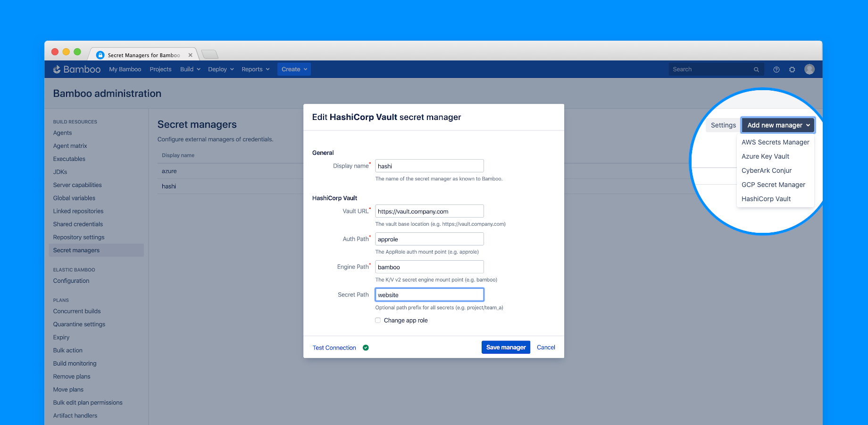Open Projects in navigation
868x425 pixels.
coord(160,69)
